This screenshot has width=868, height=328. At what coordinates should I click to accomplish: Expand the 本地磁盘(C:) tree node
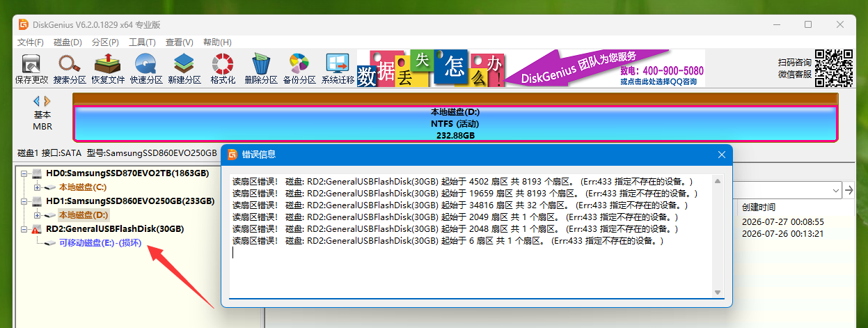point(37,187)
